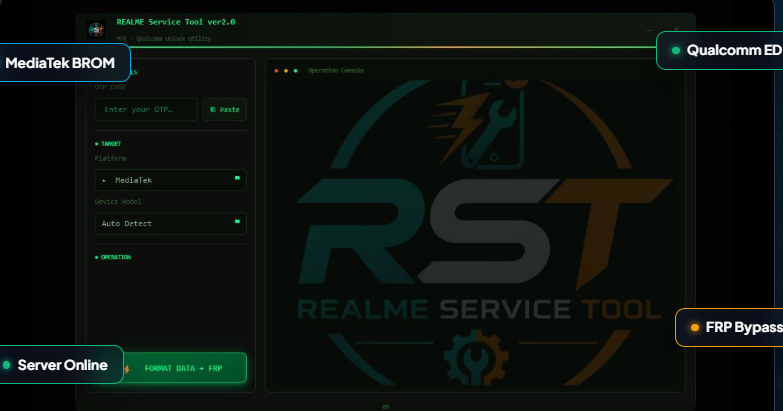Click the Paste button beside OTP field
Viewport: 783px width, 411px height.
(225, 109)
